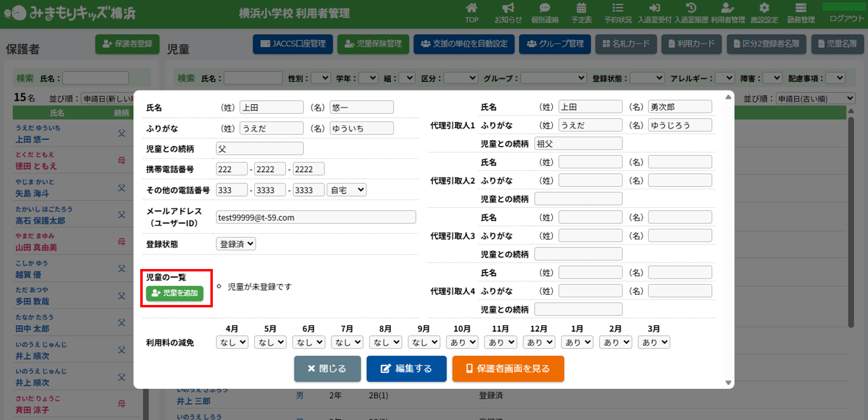Click the dialog scrollbar down arrow

pyautogui.click(x=728, y=383)
